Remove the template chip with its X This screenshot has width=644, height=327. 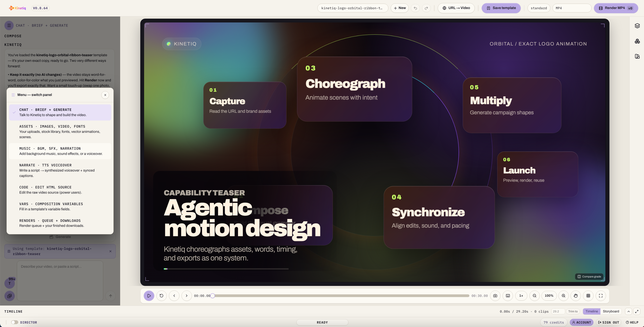pos(111,251)
